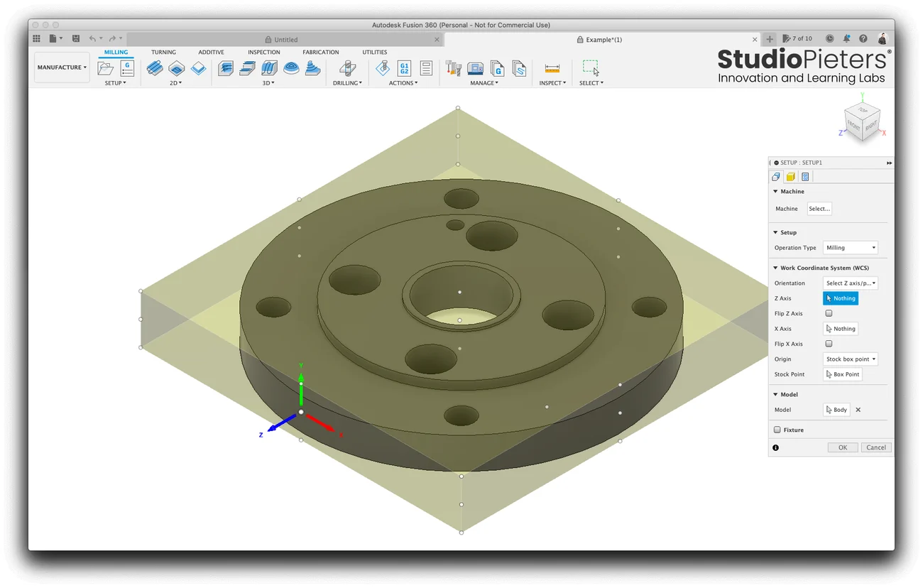The height and width of the screenshot is (588, 923).
Task: Open the Help question mark icon
Action: pos(863,38)
